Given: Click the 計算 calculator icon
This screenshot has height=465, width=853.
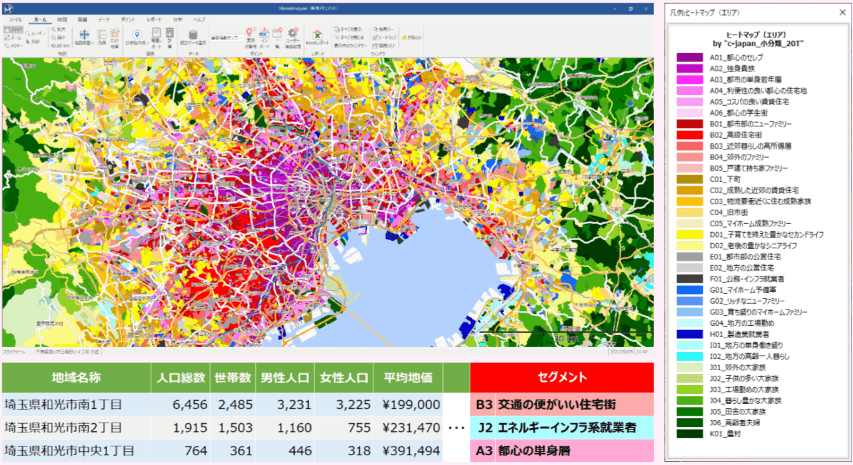Looking at the screenshot, I should [170, 38].
